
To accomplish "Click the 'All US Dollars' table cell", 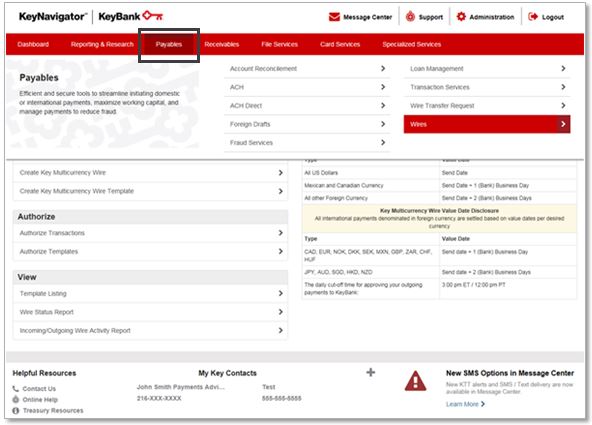I will click(x=370, y=172).
